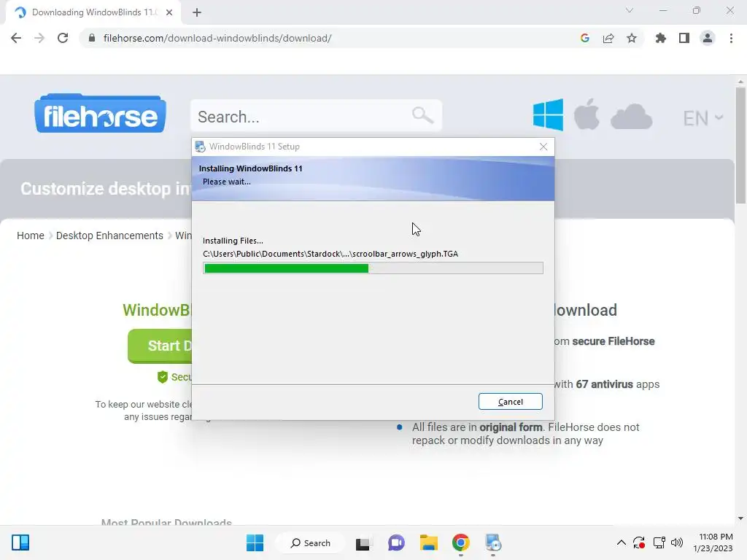
Task: Click the green installation progress bar
Action: tap(373, 268)
